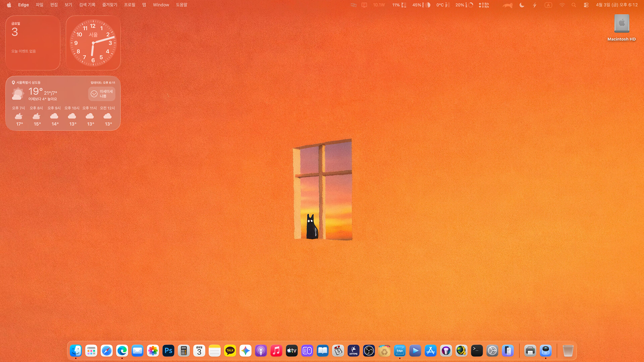Open Control Center toggles in menu bar
This screenshot has width=644, height=362.
click(x=586, y=5)
